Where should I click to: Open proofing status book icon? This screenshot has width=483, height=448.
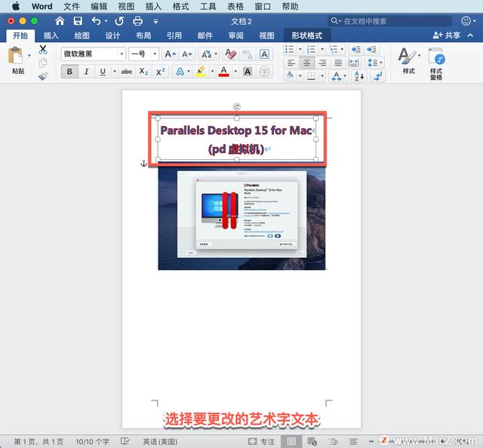pyautogui.click(x=125, y=441)
